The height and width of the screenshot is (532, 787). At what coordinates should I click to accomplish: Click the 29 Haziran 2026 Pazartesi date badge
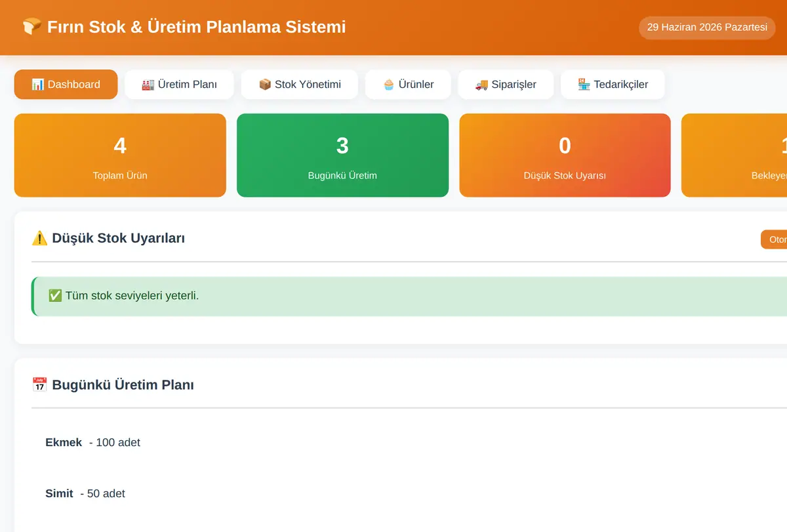tap(707, 28)
